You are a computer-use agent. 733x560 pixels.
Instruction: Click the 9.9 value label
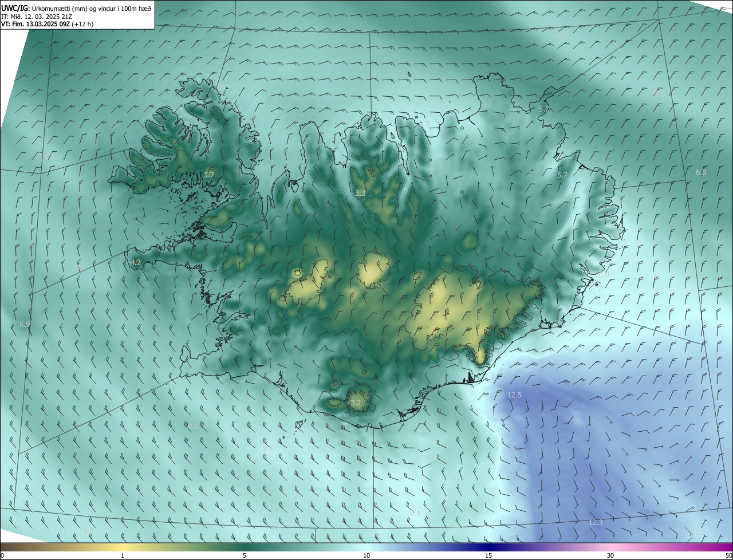tap(415, 513)
